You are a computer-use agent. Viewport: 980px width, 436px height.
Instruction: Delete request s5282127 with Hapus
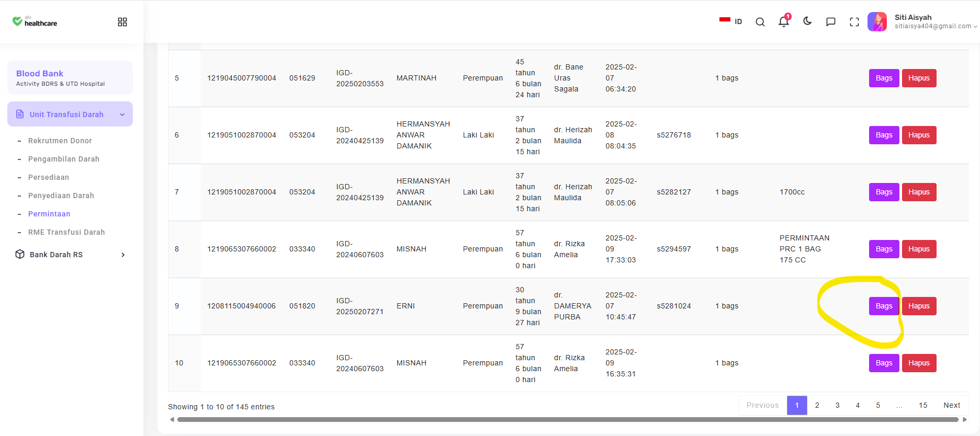pos(919,192)
